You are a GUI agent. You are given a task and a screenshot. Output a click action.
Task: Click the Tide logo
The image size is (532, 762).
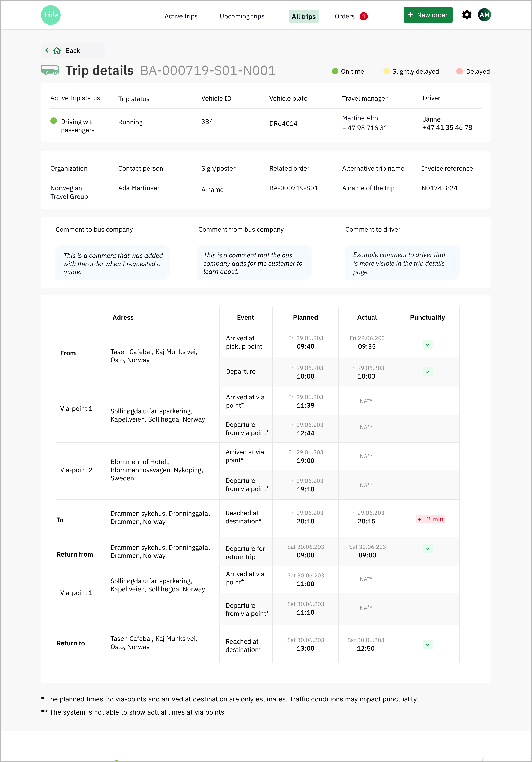[51, 15]
